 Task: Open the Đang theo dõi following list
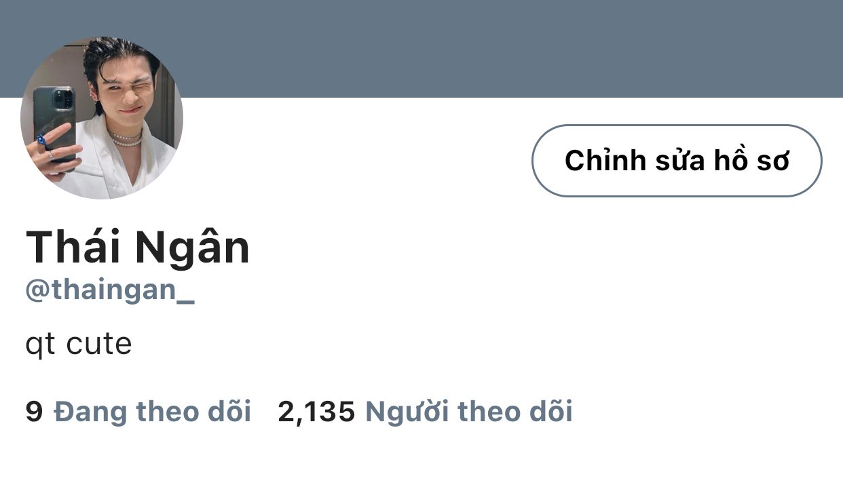[152, 412]
